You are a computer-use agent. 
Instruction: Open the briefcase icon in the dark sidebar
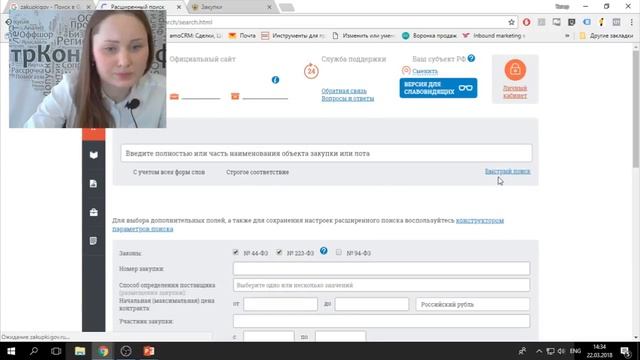coord(93,212)
